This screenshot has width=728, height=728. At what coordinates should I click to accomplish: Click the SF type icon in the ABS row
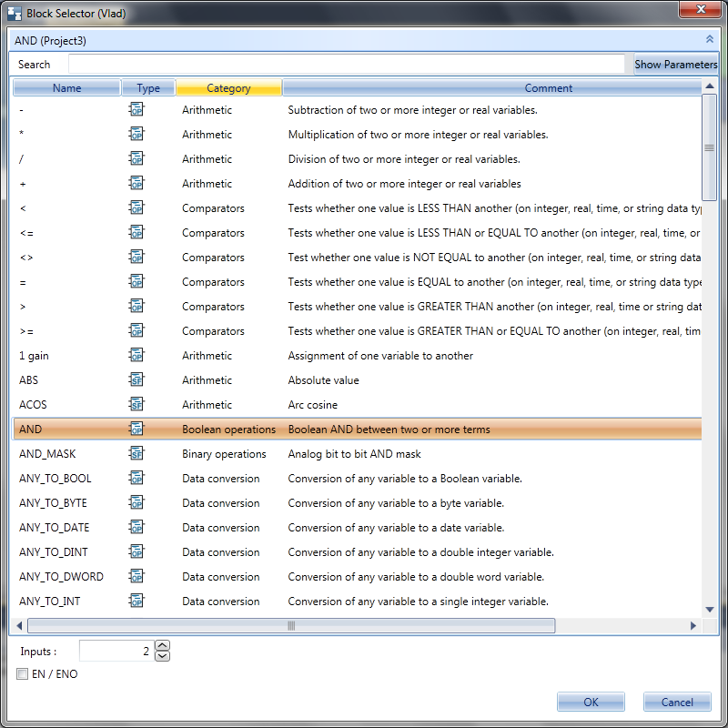[136, 380]
